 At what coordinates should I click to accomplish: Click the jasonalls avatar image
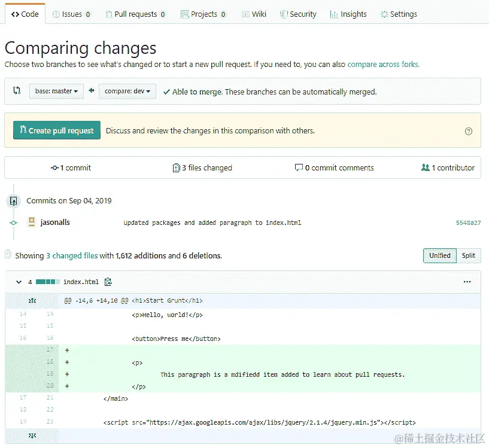[x=32, y=222]
